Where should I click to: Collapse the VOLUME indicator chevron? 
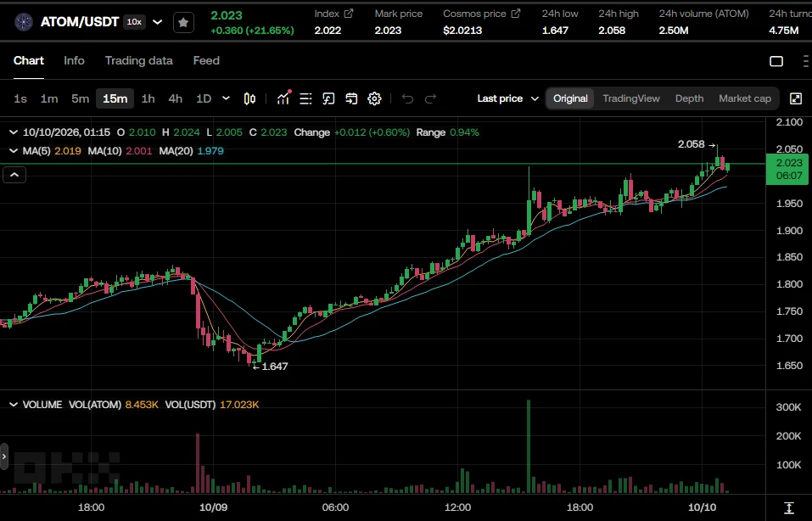pos(14,405)
